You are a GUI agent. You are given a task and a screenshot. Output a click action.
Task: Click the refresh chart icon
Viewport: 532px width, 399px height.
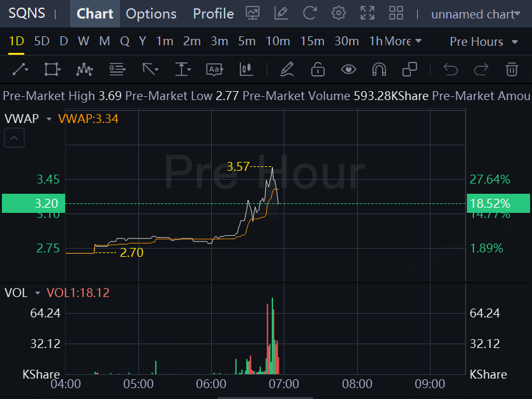point(310,13)
